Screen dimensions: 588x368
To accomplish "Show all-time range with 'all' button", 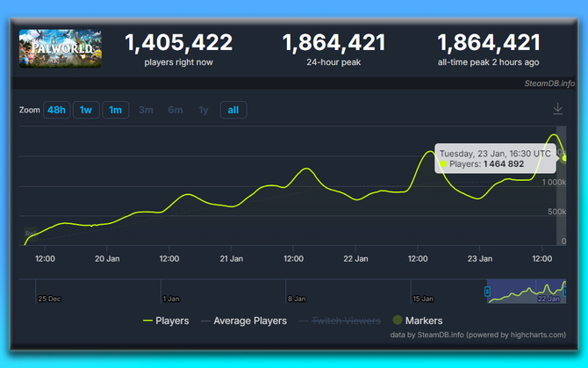I will 233,110.
